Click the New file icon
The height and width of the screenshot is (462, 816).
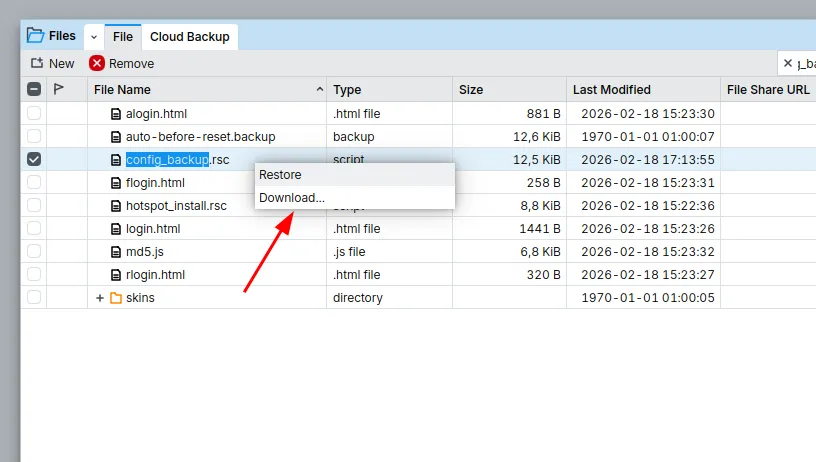coord(37,63)
